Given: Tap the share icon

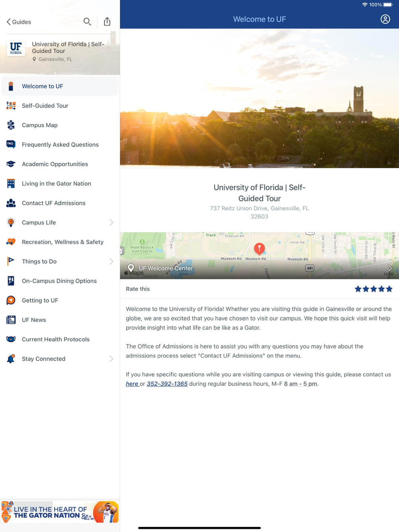Looking at the screenshot, I should click(x=107, y=22).
